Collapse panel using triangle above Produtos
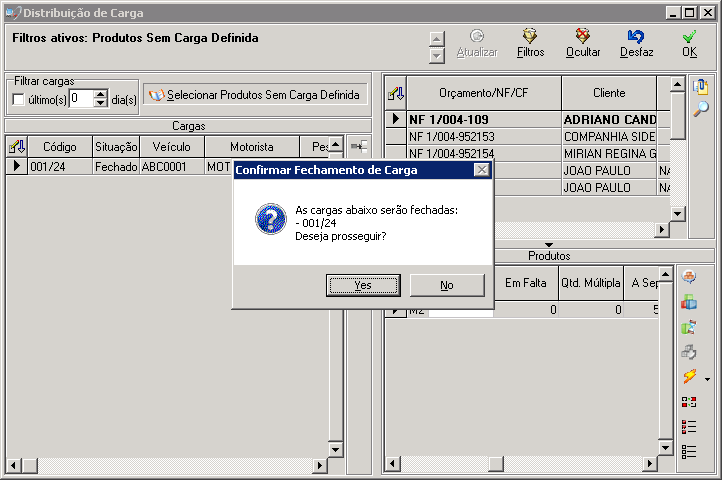This screenshot has width=722, height=480. [x=548, y=245]
